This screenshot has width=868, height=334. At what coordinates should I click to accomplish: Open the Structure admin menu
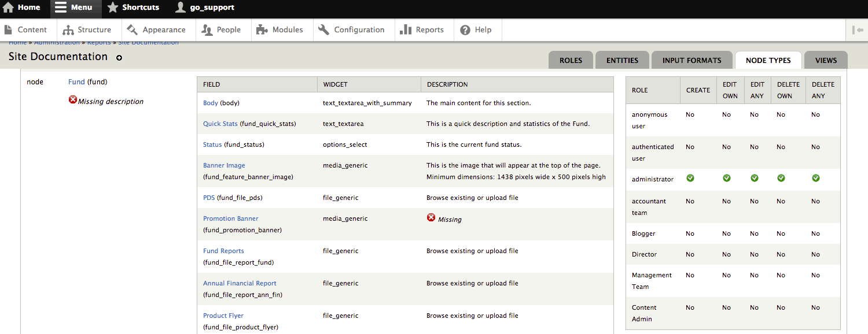click(x=87, y=30)
